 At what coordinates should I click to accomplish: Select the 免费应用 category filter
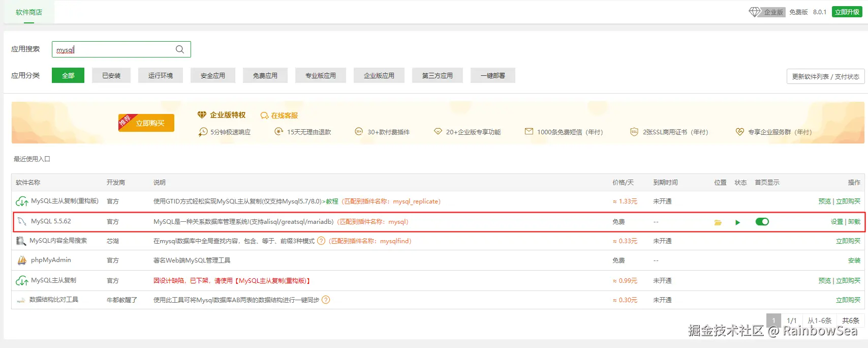[x=265, y=75]
